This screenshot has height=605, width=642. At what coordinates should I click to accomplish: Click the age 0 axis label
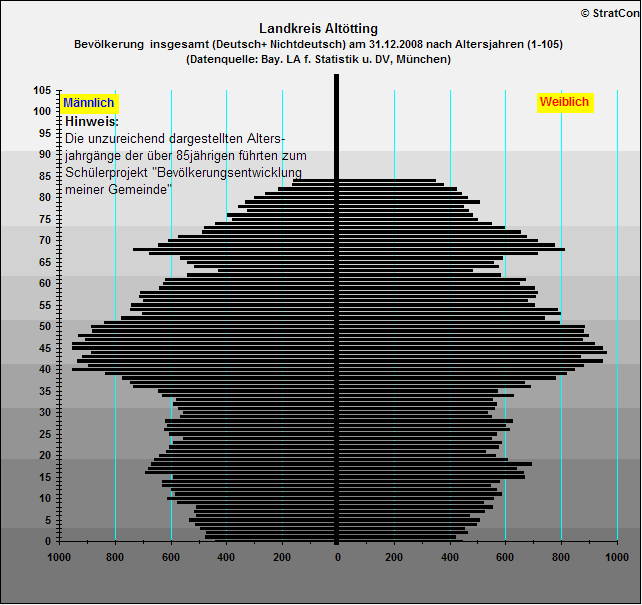48,541
